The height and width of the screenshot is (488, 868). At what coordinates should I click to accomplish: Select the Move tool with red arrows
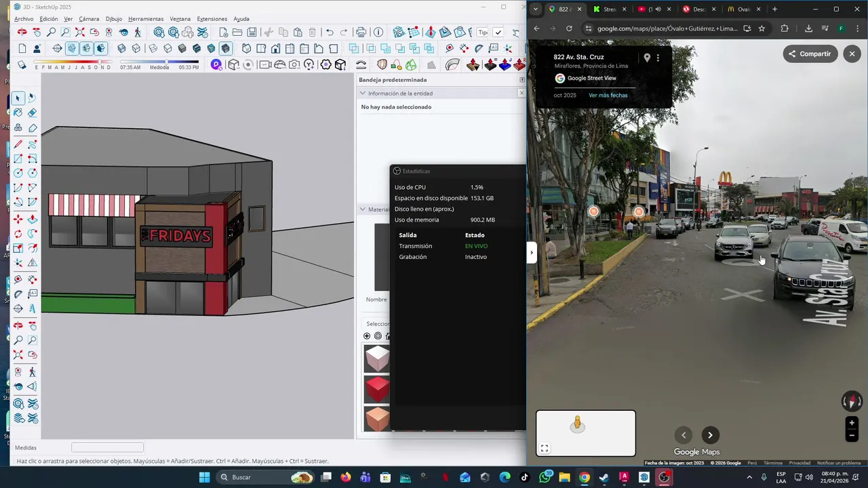(x=18, y=219)
